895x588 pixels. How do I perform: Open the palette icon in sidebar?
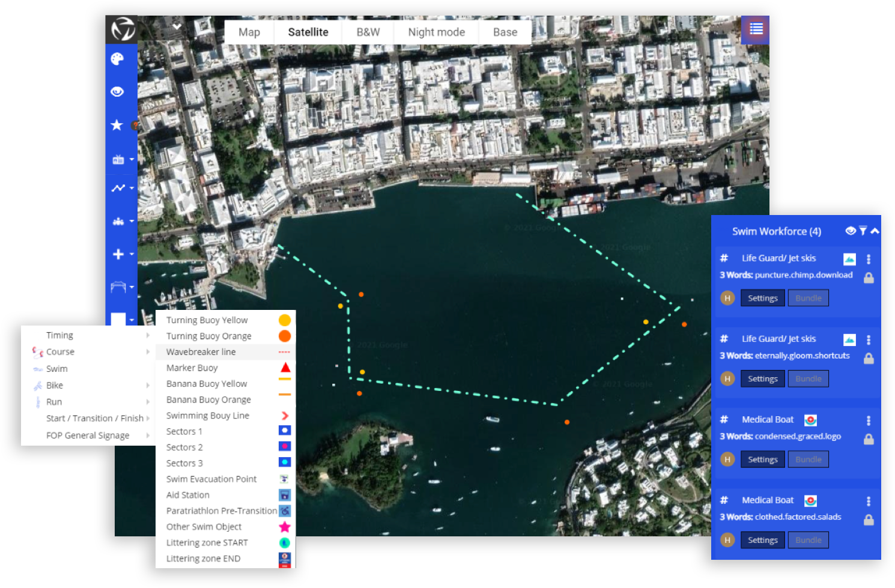click(117, 59)
